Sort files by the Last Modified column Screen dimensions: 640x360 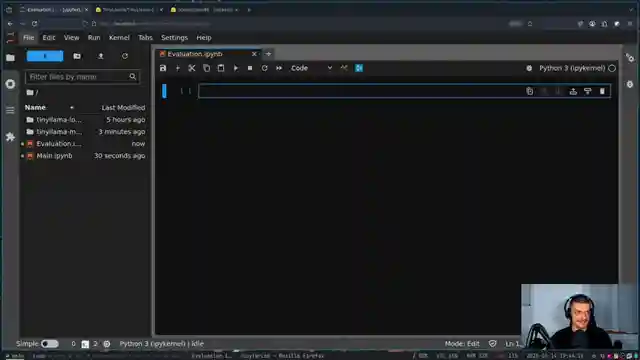click(123, 107)
